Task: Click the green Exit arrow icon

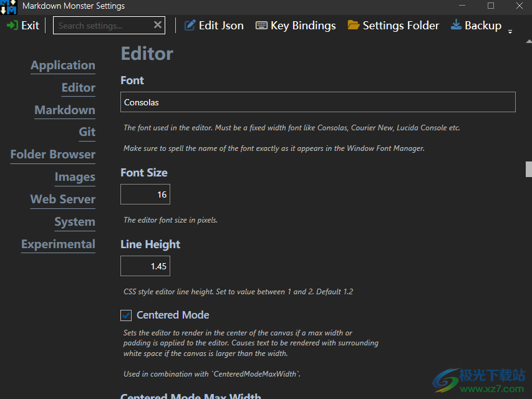Action: point(12,26)
